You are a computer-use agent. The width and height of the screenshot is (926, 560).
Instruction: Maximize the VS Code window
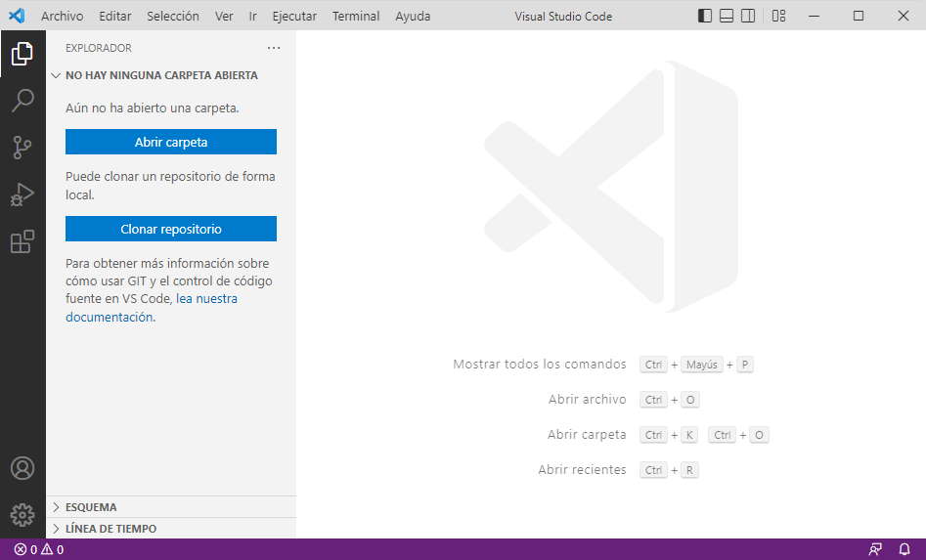859,16
